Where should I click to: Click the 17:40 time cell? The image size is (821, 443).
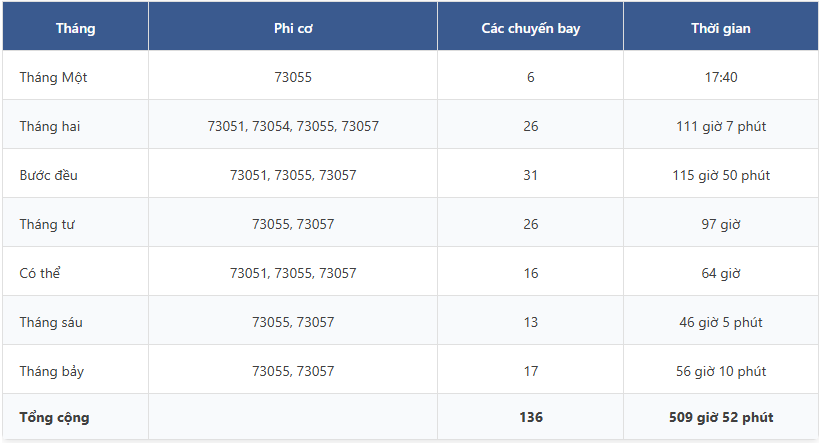click(x=721, y=77)
